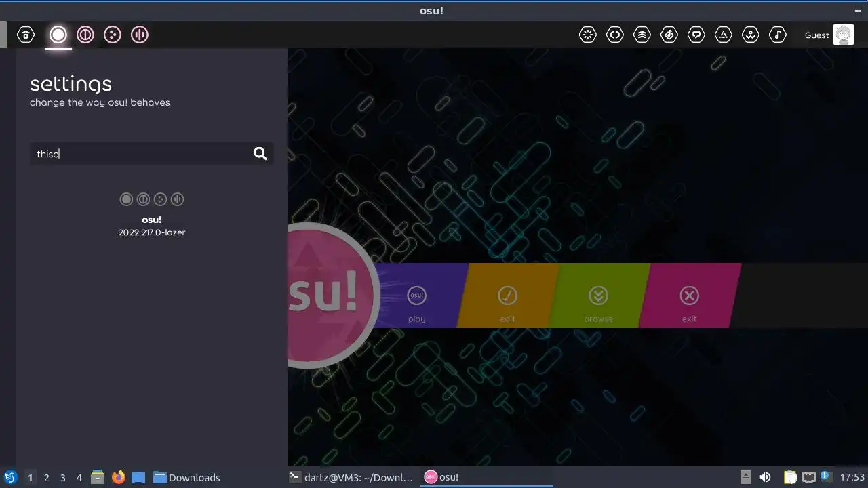The width and height of the screenshot is (868, 488).
Task: Open the now playing music note icon
Action: 778,35
